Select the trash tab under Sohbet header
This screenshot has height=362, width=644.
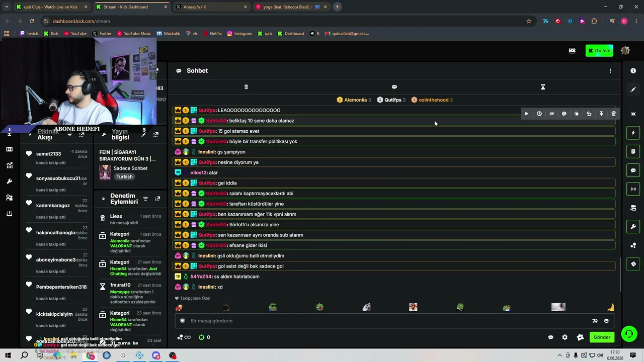[246, 87]
